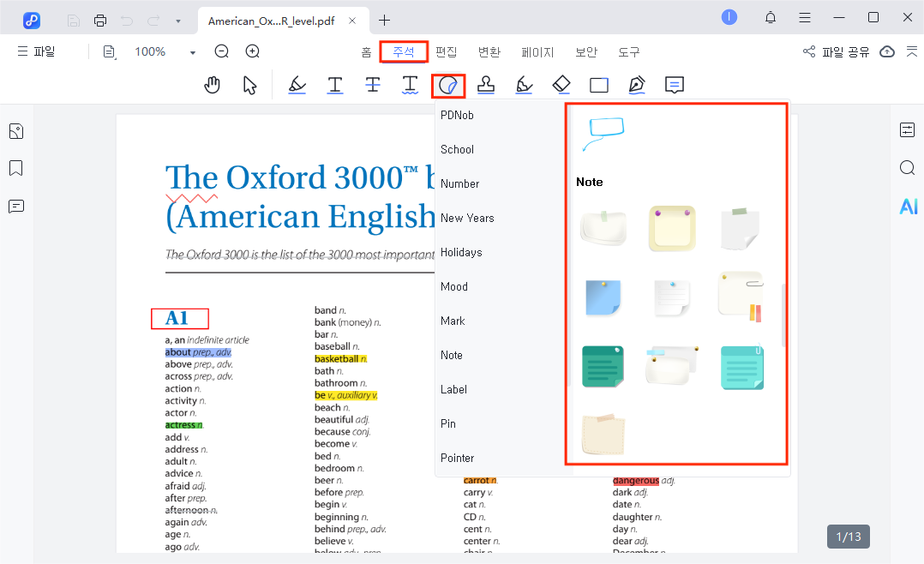Choose the eraser tool
Viewport: 924px width, 564px height.
coord(561,84)
